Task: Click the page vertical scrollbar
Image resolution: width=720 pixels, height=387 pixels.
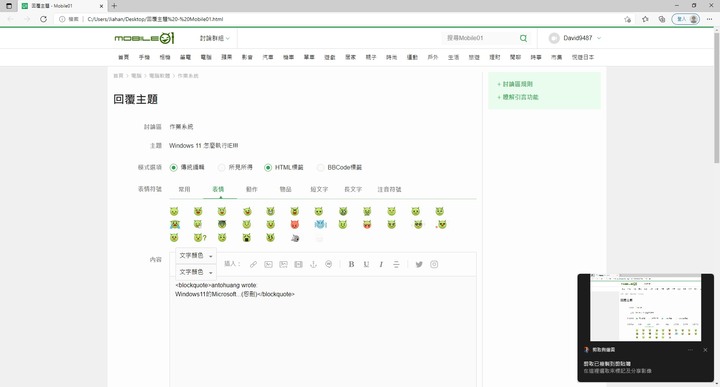Action: coord(716,98)
